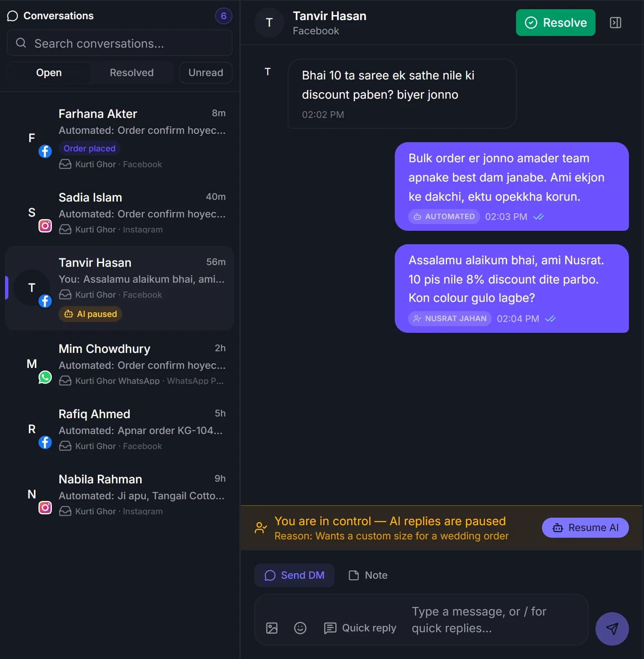Select the Open conversations tab
The height and width of the screenshot is (659, 644).
pos(49,73)
